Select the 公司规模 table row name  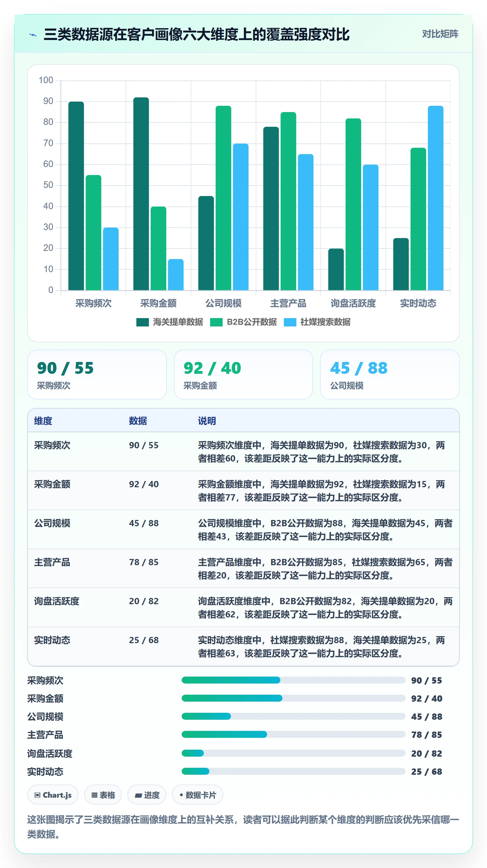click(52, 523)
